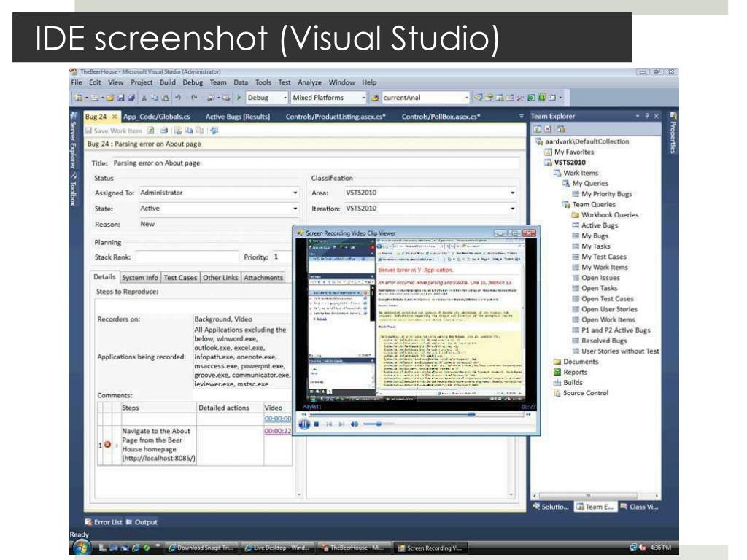747x560 pixels.
Task: Switch to the System Info tab
Action: (x=139, y=278)
